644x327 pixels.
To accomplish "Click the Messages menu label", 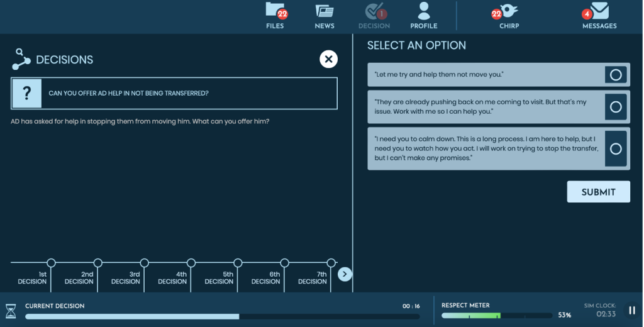I will point(599,26).
